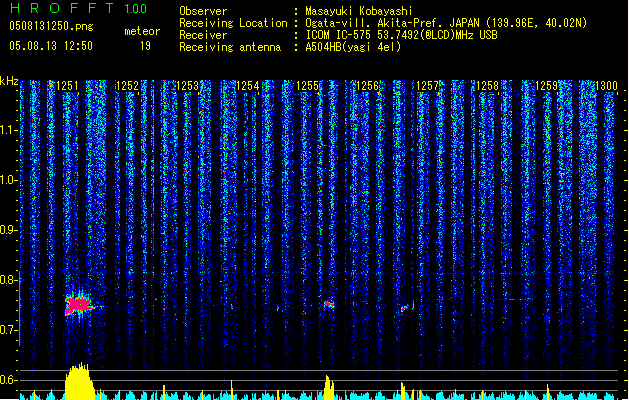Click the meteor count 19
This screenshot has width=629, height=400.
pyautogui.click(x=145, y=46)
